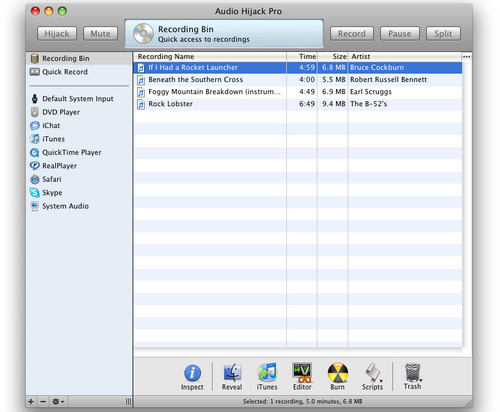
Task: Choose the DVD Player source
Action: click(x=79, y=112)
